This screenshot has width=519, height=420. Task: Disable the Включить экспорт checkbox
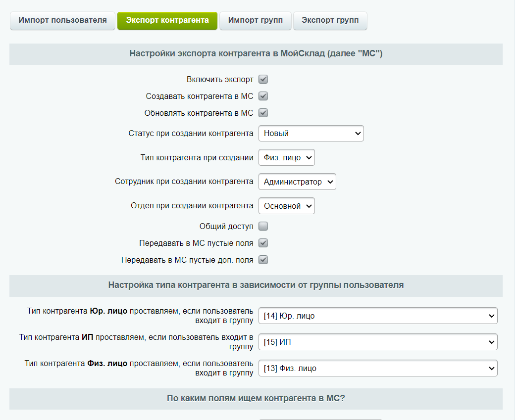[x=263, y=79]
